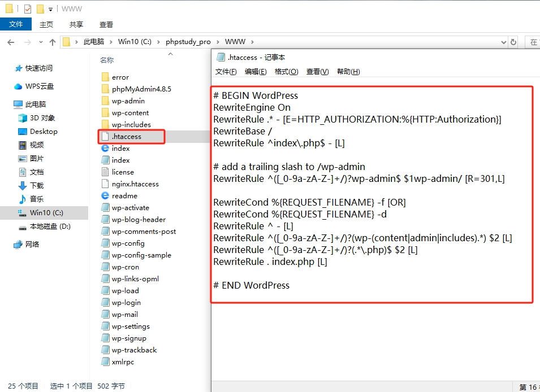540x392 pixels.
Task: Select the xmlrpc file
Action: pyautogui.click(x=119, y=361)
